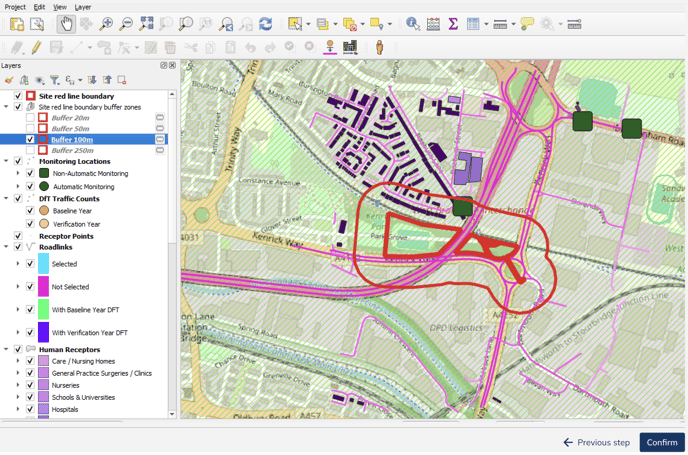Refresh the map canvas
This screenshot has height=455, width=688.
(x=265, y=24)
